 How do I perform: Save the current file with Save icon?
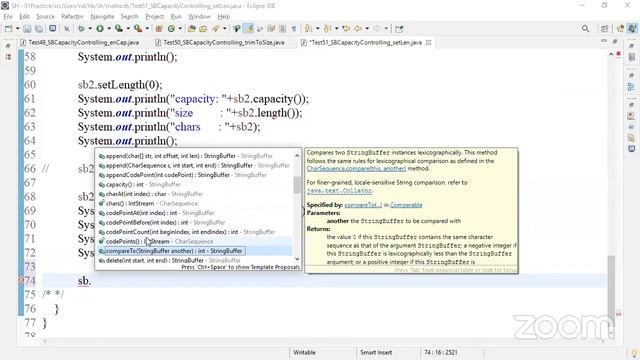pos(27,29)
